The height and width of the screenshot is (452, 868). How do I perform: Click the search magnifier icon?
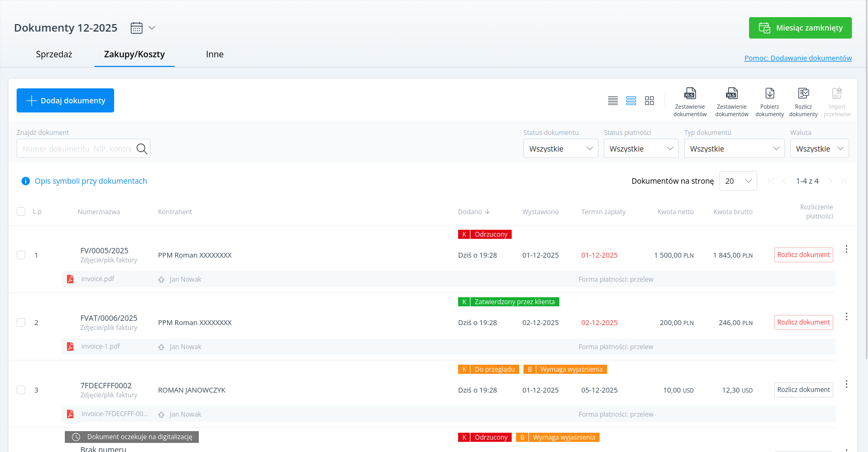141,149
